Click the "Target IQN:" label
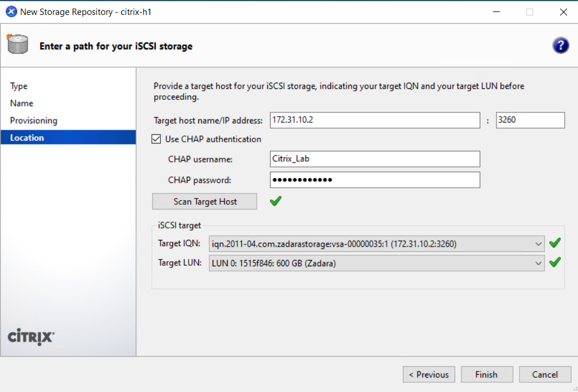The image size is (578, 392). pos(179,243)
